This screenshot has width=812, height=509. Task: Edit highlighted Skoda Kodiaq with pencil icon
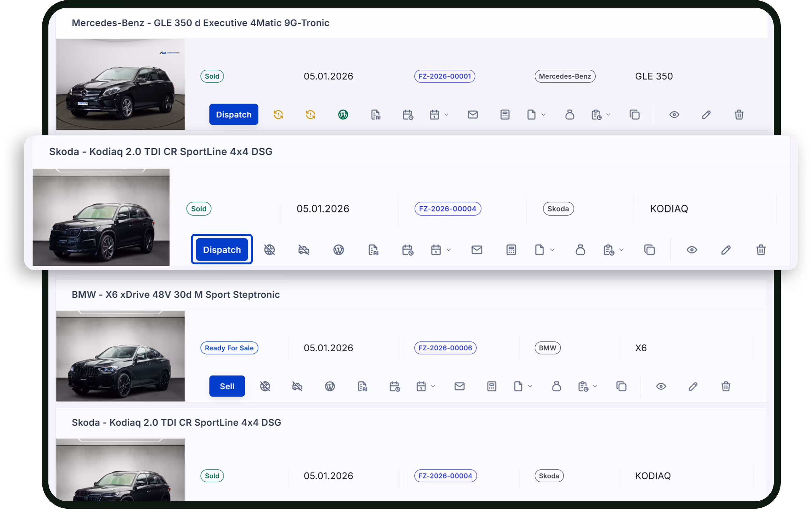click(725, 250)
